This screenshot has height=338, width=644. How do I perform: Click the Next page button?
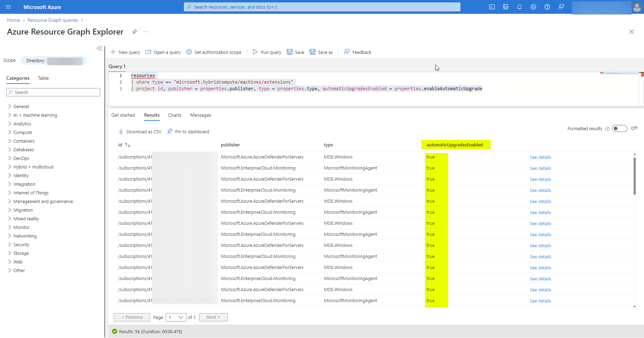(213, 317)
